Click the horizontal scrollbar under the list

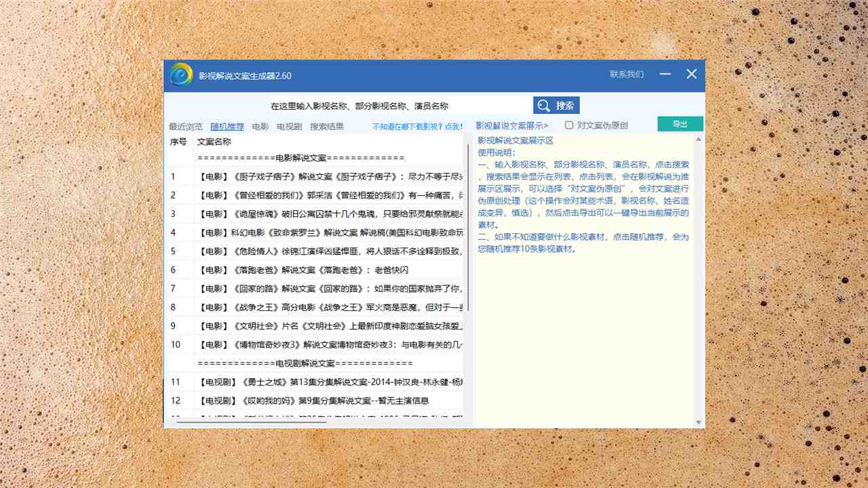click(251, 422)
